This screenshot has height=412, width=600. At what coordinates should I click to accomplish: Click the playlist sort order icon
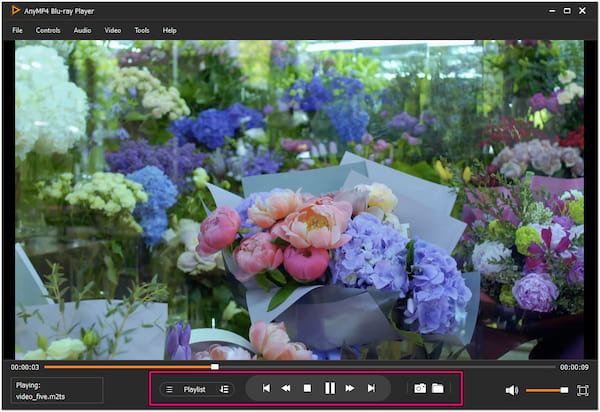point(224,389)
